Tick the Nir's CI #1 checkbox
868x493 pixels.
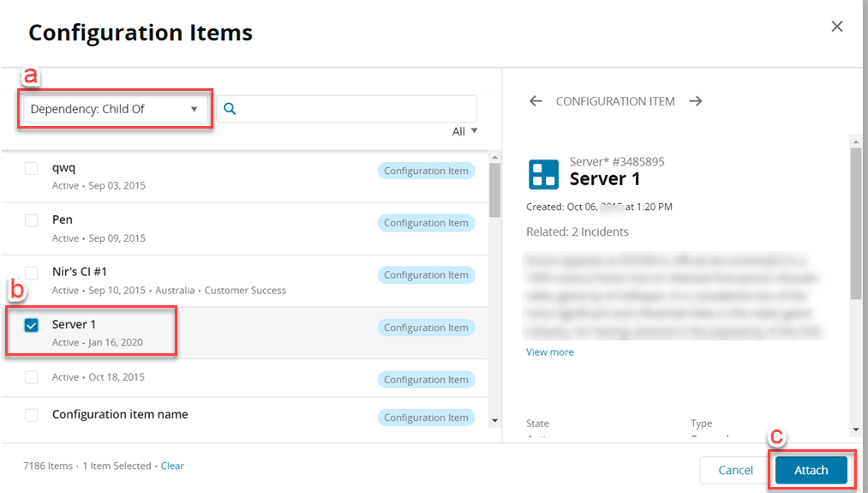tap(32, 273)
